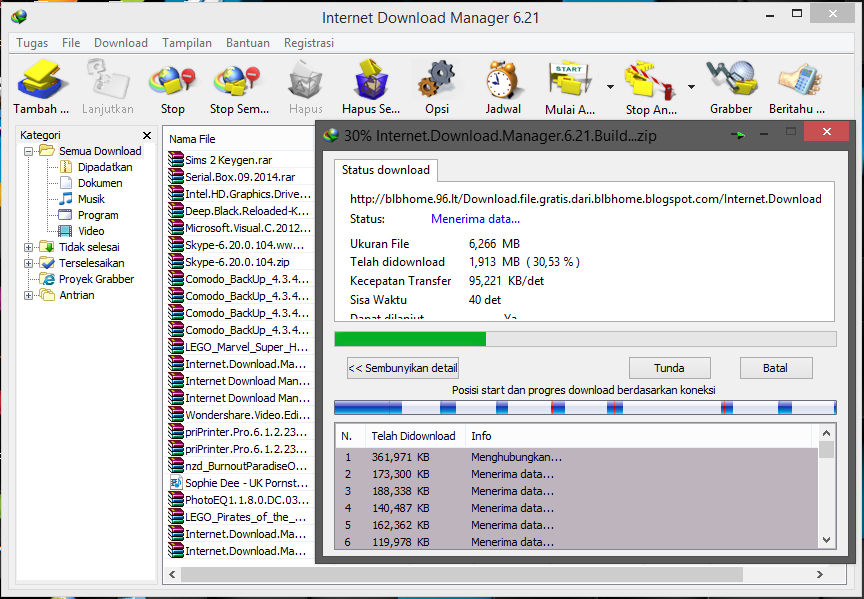Click the Hapus delete toolbar icon
The height and width of the screenshot is (599, 864).
(305, 80)
